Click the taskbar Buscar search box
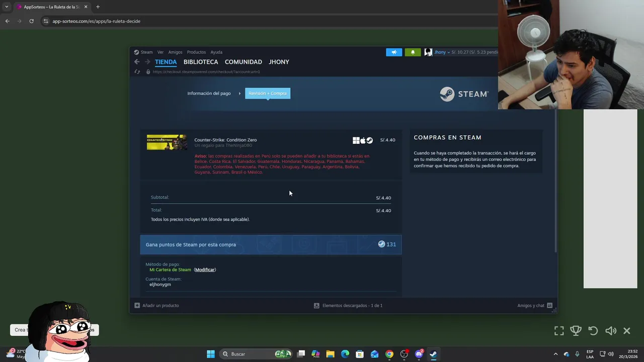 tap(257, 354)
